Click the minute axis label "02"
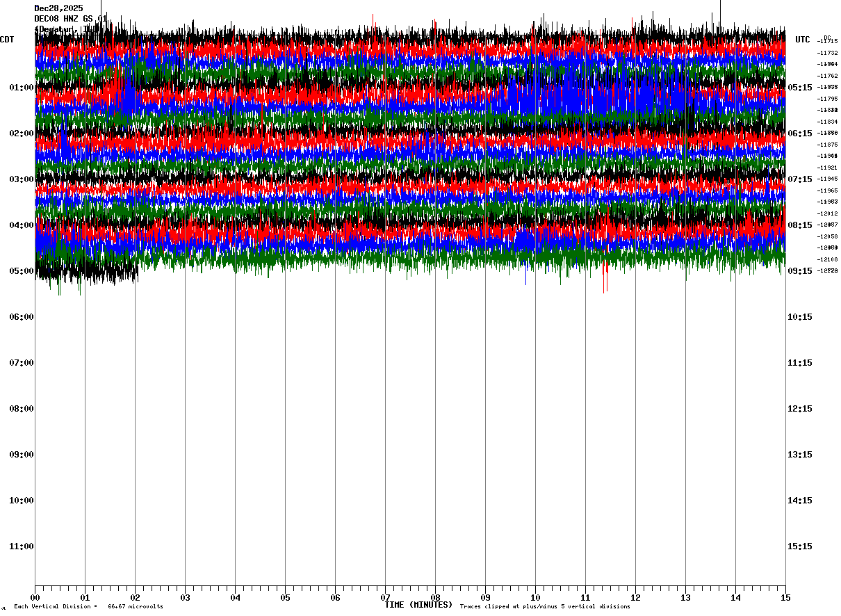Screen dimensions: 841x616 tap(135, 597)
